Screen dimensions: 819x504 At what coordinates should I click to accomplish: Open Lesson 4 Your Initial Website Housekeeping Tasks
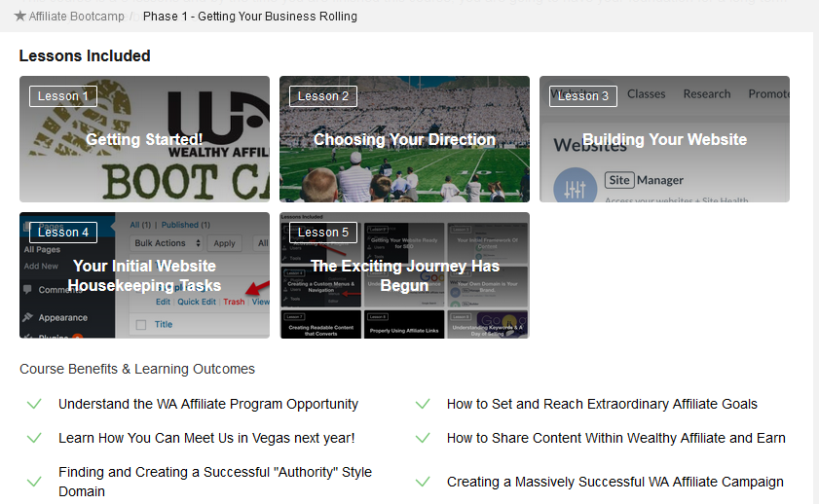tap(145, 275)
